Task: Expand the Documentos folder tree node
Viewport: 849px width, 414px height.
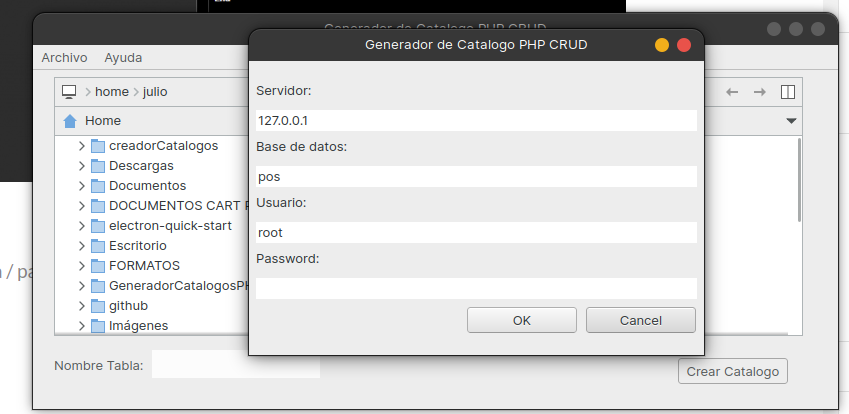Action: point(81,186)
